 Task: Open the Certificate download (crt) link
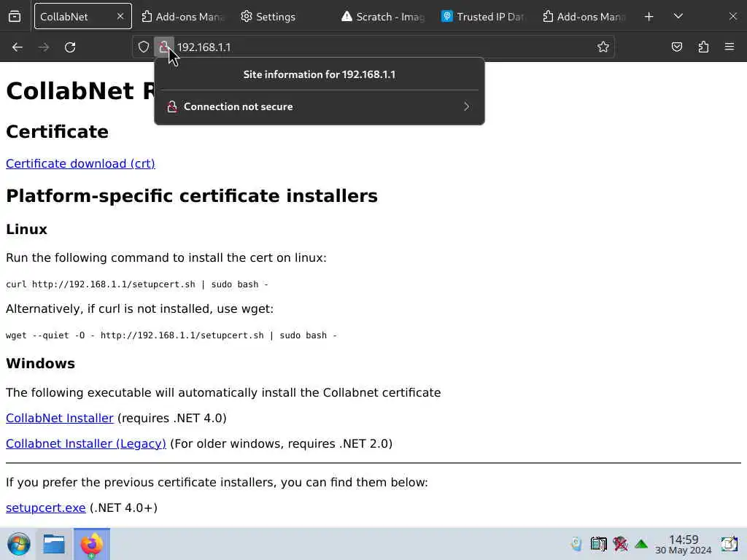click(x=80, y=163)
